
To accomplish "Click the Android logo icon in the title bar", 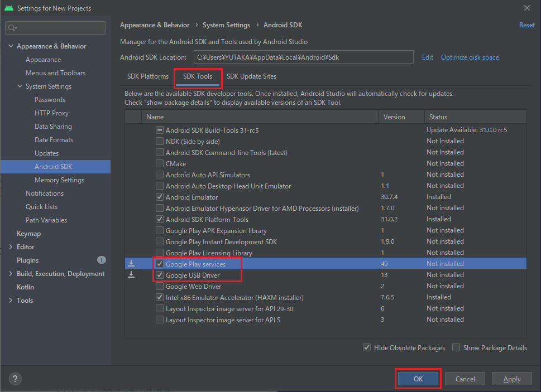I will click(9, 8).
